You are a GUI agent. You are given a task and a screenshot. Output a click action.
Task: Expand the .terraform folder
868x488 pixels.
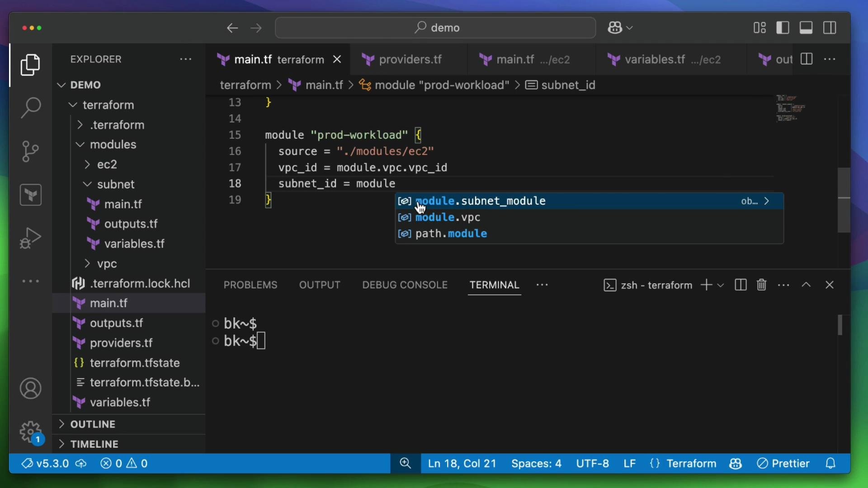[129, 125]
